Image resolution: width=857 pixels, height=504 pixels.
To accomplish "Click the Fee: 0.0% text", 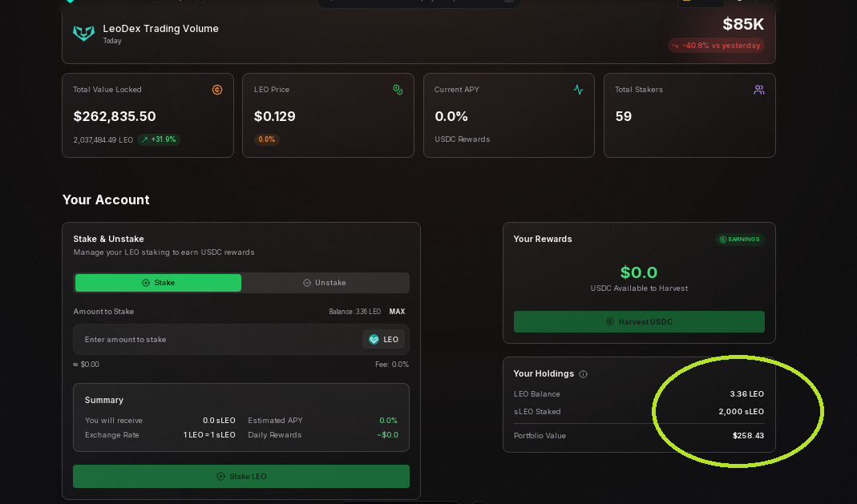I will coord(392,365).
